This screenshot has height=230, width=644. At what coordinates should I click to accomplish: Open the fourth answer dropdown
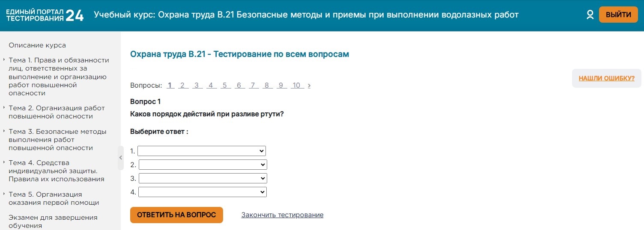(x=203, y=192)
